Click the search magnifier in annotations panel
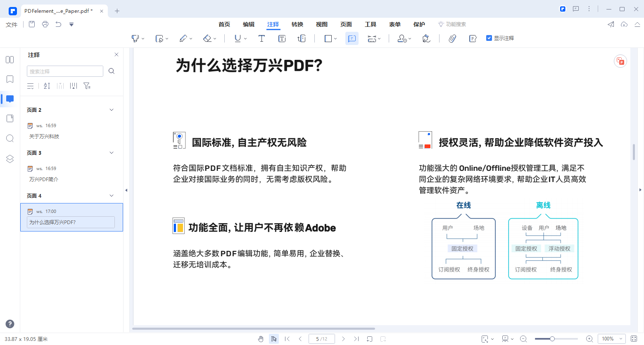 (112, 71)
